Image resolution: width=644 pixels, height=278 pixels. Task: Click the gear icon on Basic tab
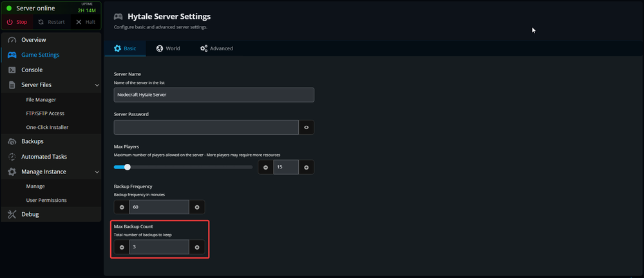pyautogui.click(x=117, y=48)
